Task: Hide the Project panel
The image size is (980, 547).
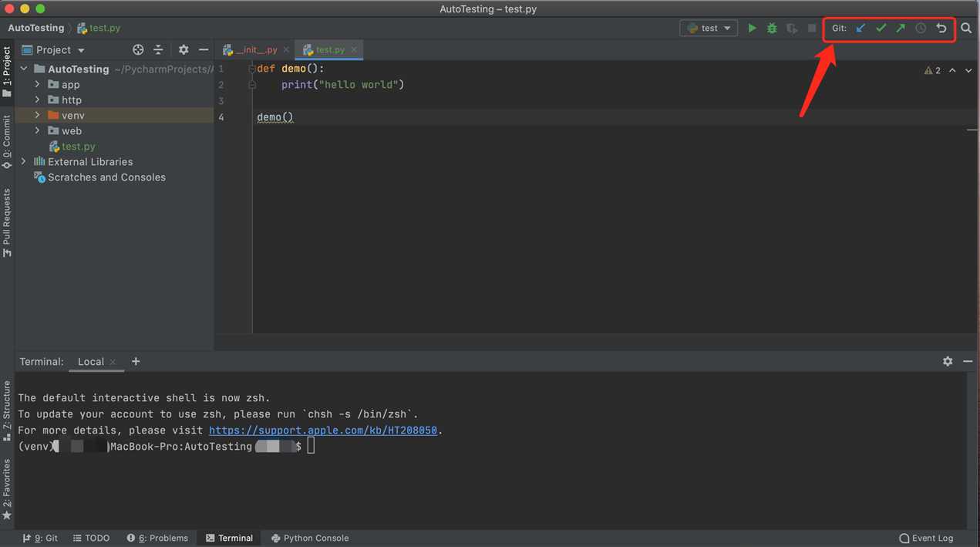Action: (x=204, y=49)
